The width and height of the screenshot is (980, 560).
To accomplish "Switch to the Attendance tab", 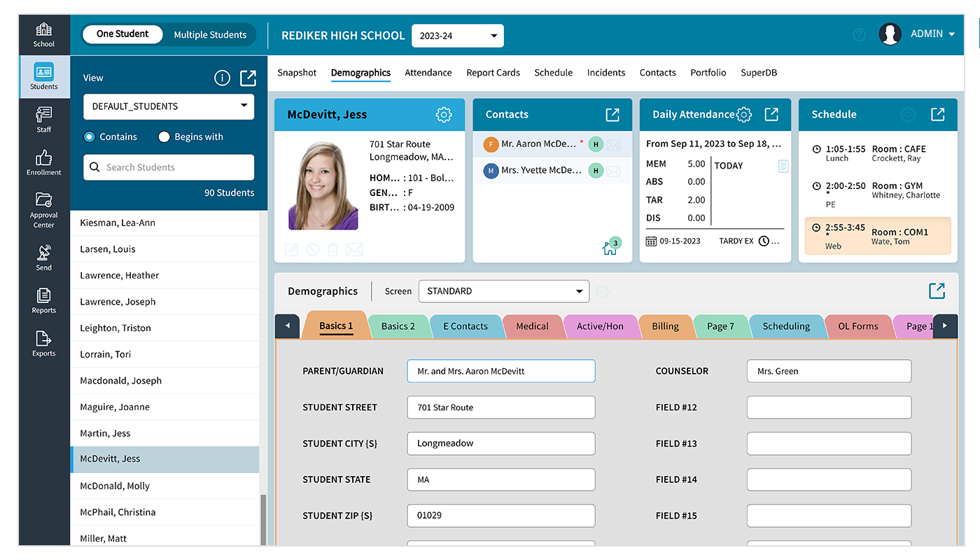I will pos(428,72).
